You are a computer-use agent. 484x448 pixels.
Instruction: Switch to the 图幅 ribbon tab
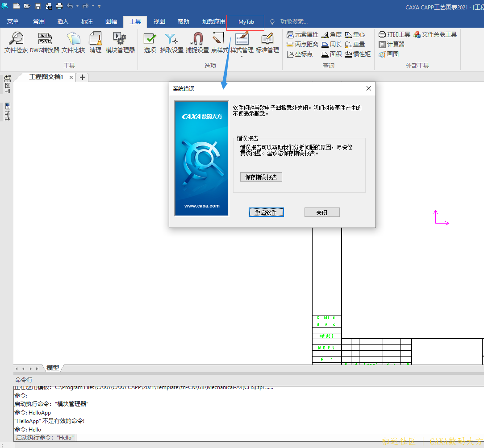click(111, 21)
